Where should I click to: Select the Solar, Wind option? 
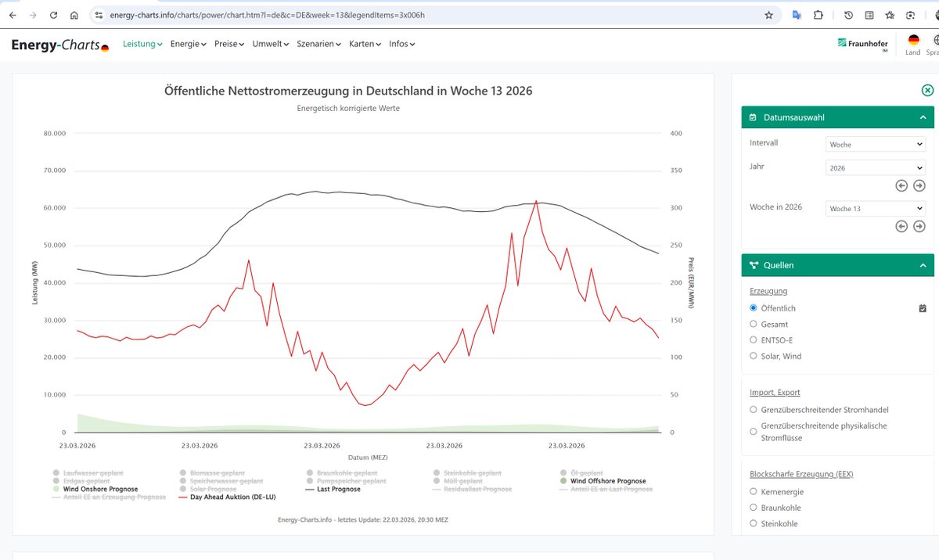pos(754,356)
